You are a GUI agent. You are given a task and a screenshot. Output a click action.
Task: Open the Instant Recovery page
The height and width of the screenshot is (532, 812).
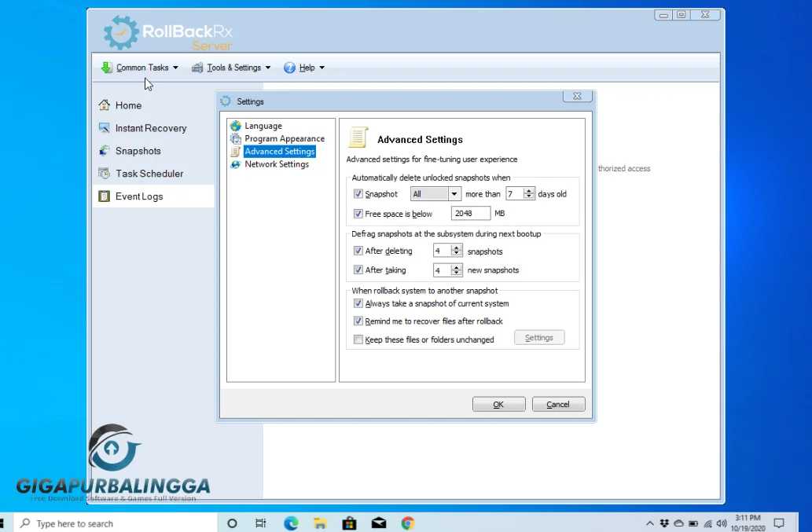(x=151, y=128)
